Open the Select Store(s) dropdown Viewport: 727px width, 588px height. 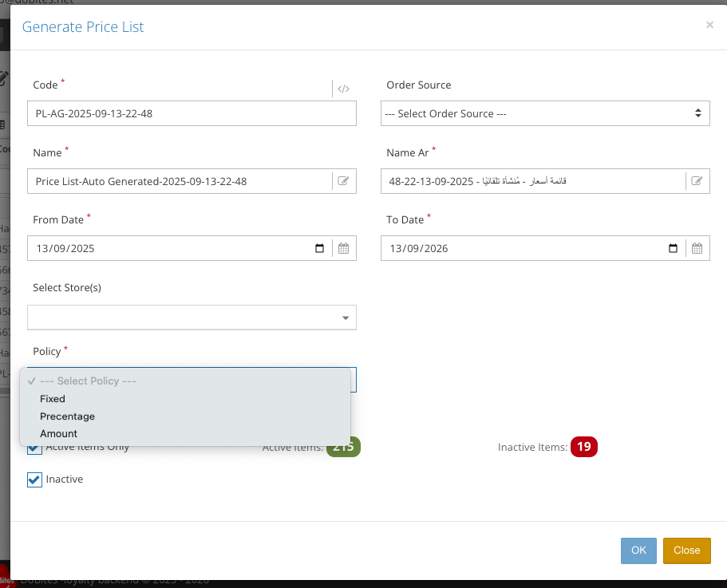click(192, 318)
